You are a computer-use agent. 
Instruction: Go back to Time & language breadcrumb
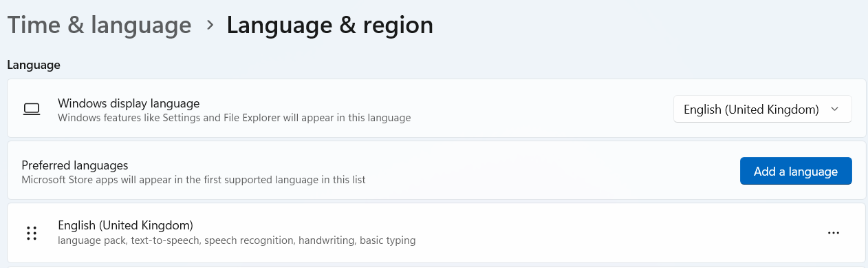(x=99, y=25)
